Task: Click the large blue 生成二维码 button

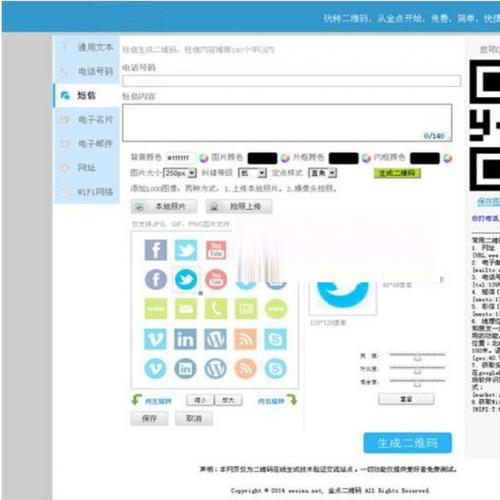Action: pyautogui.click(x=407, y=443)
